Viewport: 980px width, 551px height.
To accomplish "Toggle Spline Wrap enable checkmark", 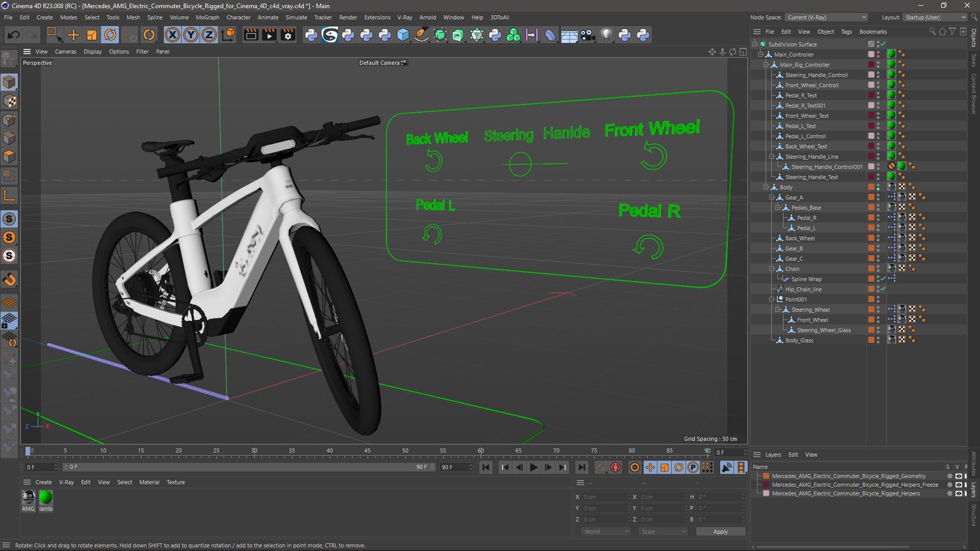I will pyautogui.click(x=883, y=279).
